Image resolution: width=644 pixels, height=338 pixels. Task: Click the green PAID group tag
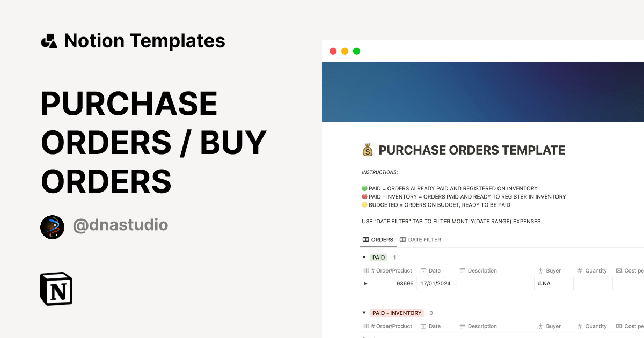[x=379, y=258]
